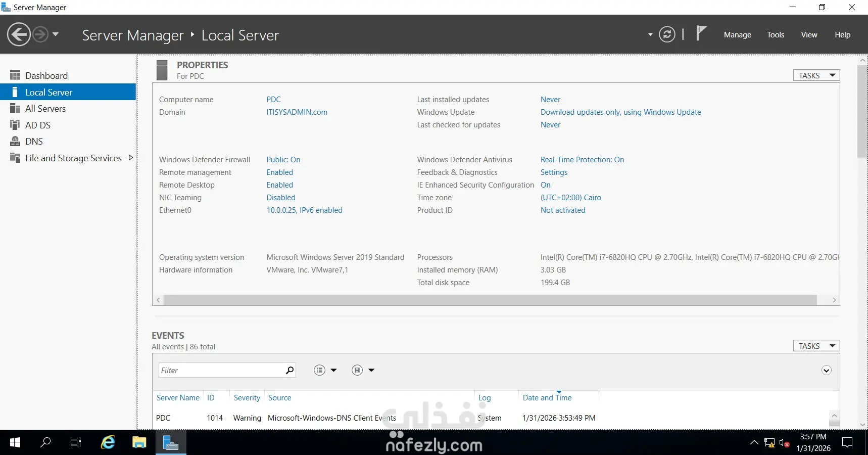Click the All Servers sidebar icon

[15, 108]
